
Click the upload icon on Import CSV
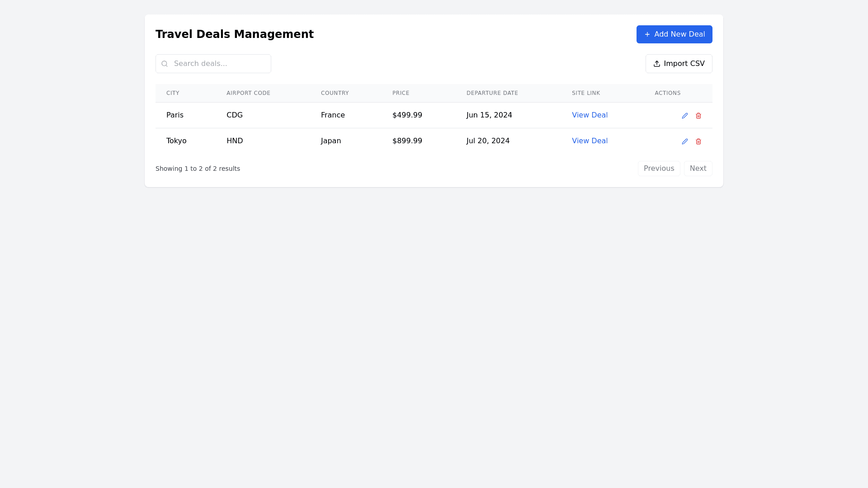(657, 64)
